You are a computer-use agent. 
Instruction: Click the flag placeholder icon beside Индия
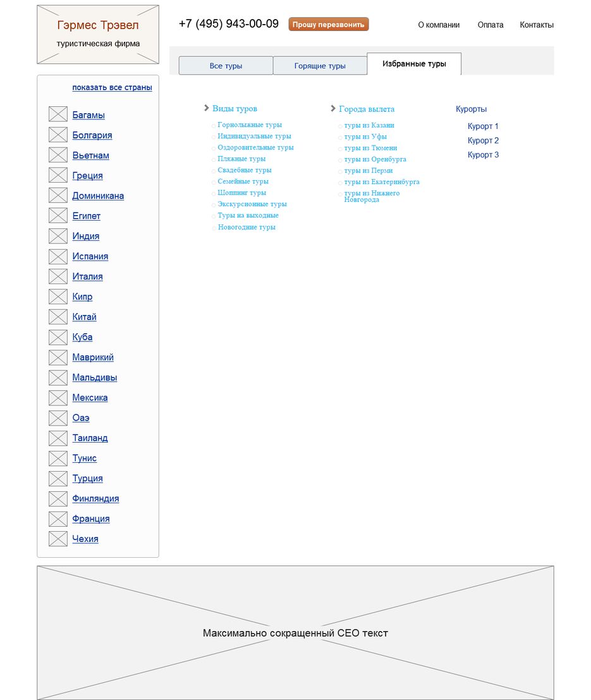(58, 235)
